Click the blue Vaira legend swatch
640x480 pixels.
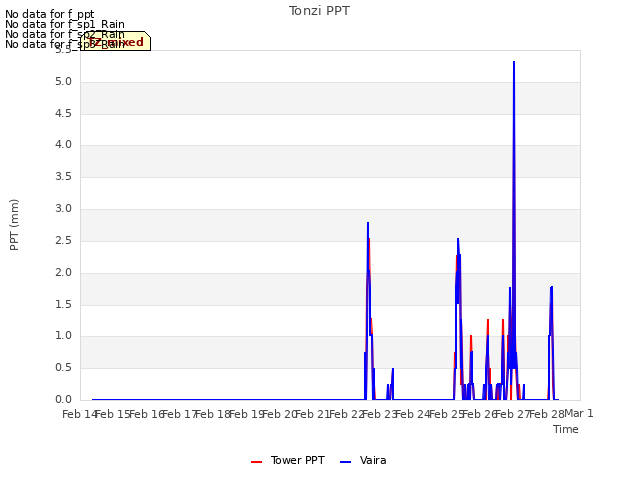coord(345,462)
